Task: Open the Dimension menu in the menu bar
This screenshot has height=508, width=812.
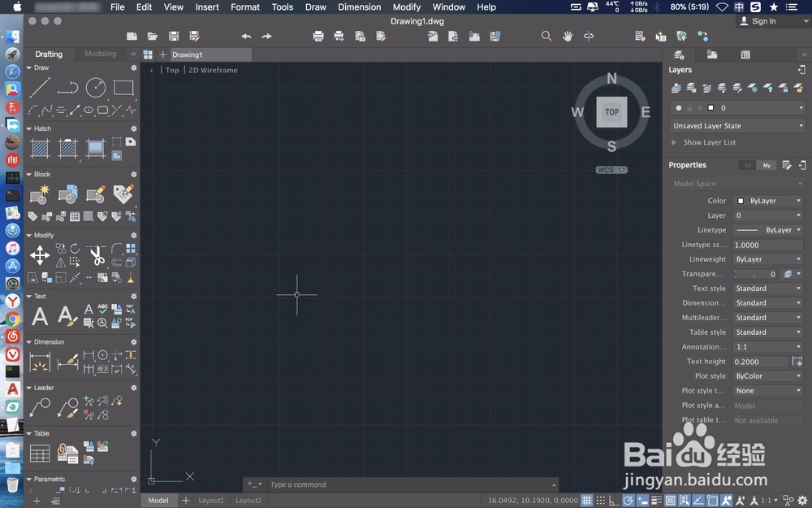Action: tap(359, 7)
